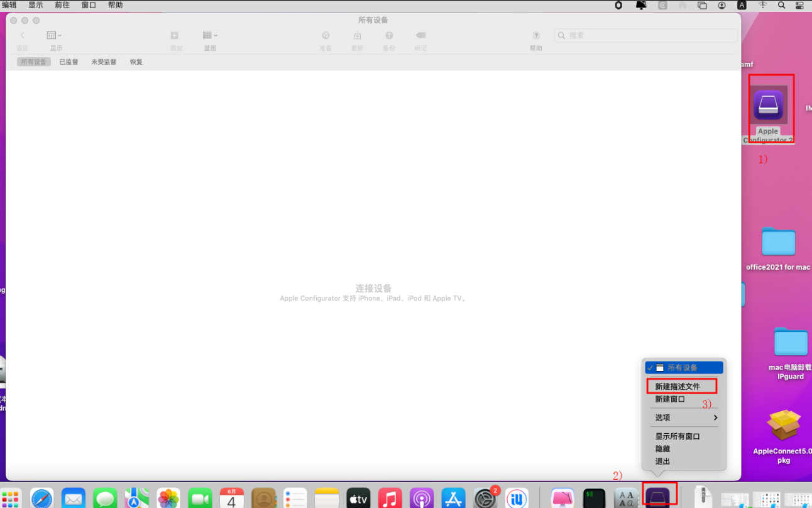Open Launchpad from the Dock
Viewport: 812px width, 508px height.
pyautogui.click(x=11, y=499)
